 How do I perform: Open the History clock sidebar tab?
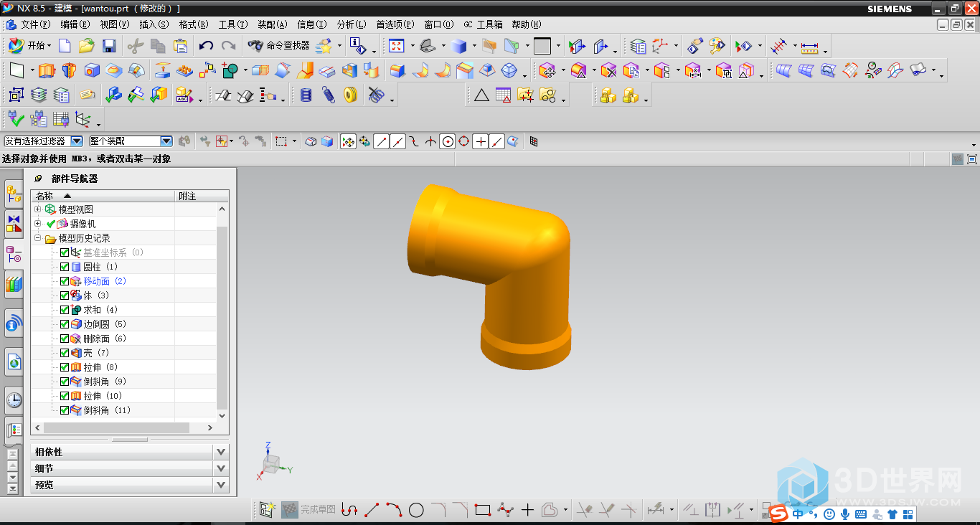click(x=14, y=400)
